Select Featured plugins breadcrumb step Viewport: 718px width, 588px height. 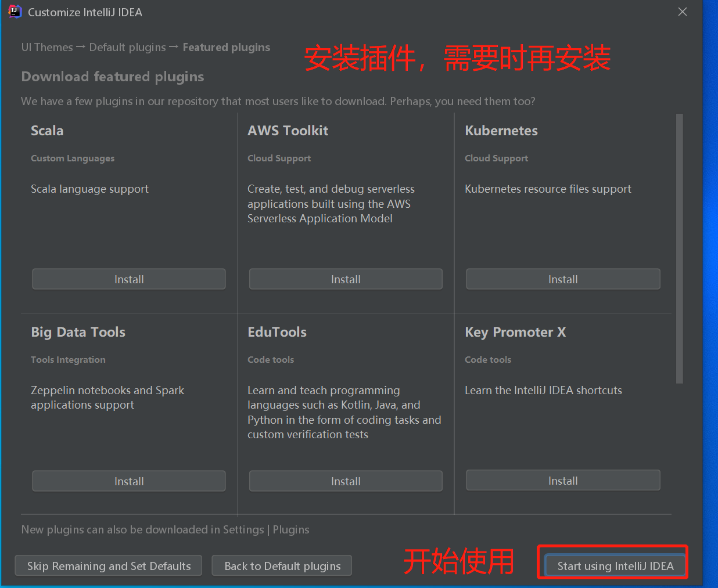click(x=227, y=48)
